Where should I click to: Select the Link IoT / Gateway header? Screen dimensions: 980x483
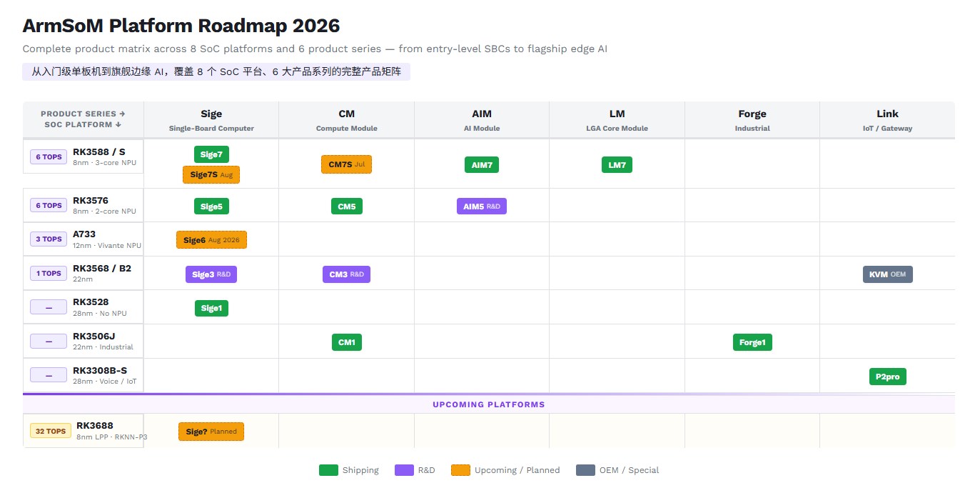tap(887, 120)
